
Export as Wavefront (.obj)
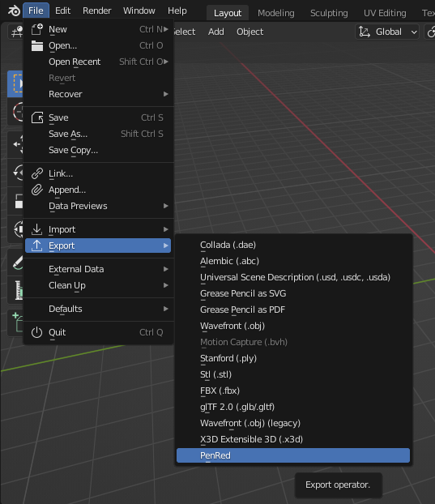pyautogui.click(x=293, y=326)
